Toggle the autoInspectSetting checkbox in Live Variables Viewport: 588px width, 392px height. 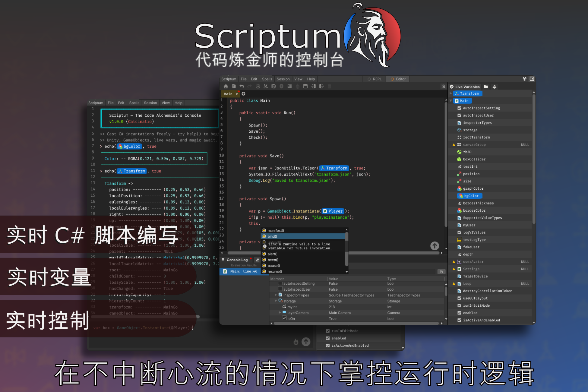click(459, 108)
